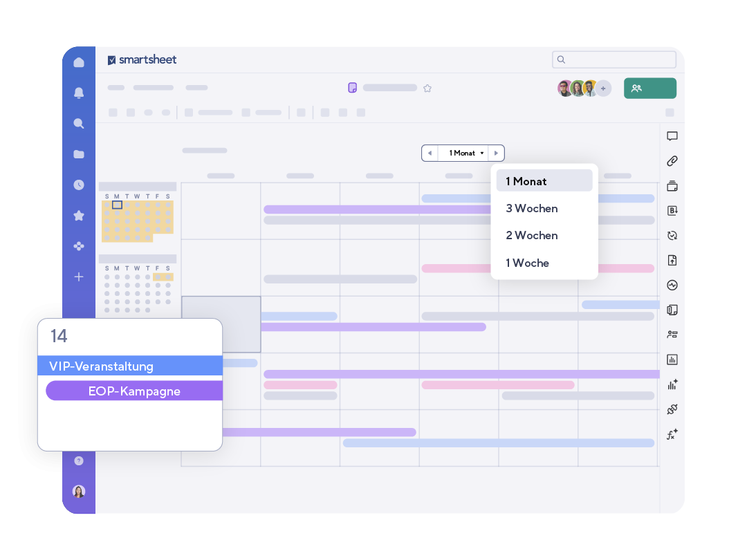This screenshot has height=560, width=747.
Task: Click the purple sheet icon beside title
Action: 353,88
